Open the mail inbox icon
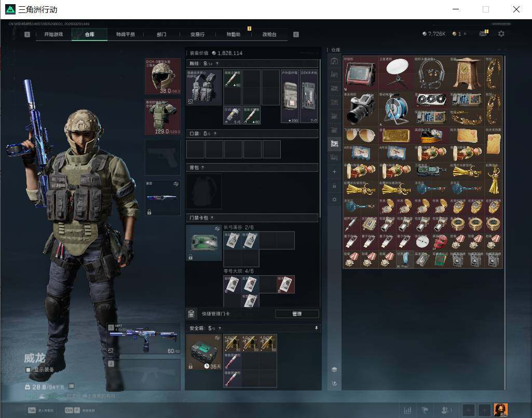 pos(483,33)
